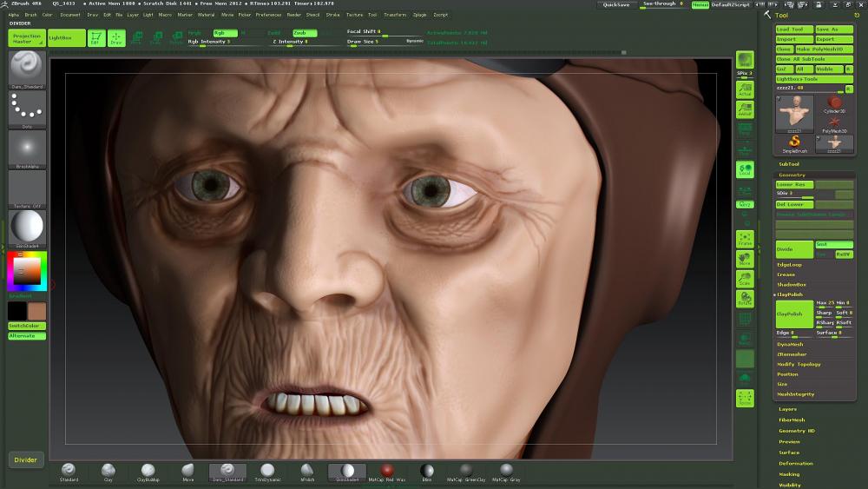The width and height of the screenshot is (868, 489).
Task: Open the Document menu
Action: [69, 15]
